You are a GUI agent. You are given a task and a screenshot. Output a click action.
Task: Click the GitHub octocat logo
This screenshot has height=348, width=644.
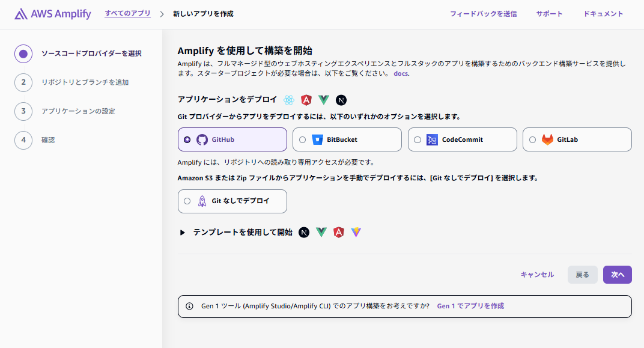pyautogui.click(x=202, y=139)
